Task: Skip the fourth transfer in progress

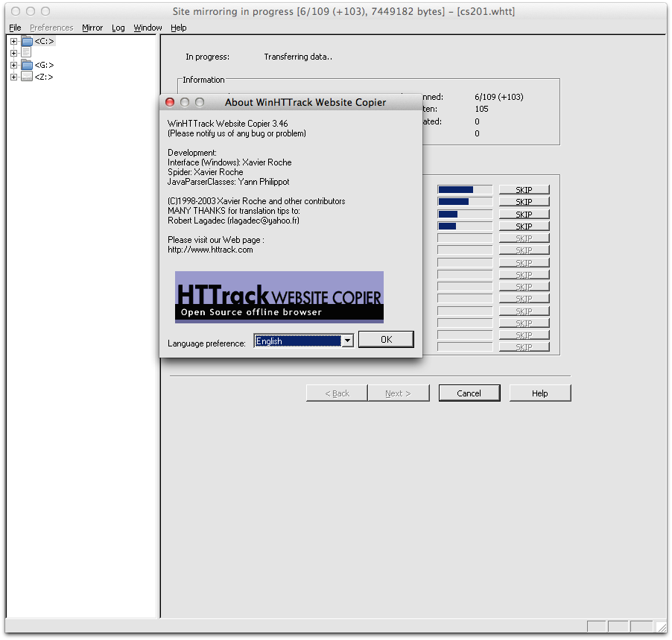Action: coord(524,226)
